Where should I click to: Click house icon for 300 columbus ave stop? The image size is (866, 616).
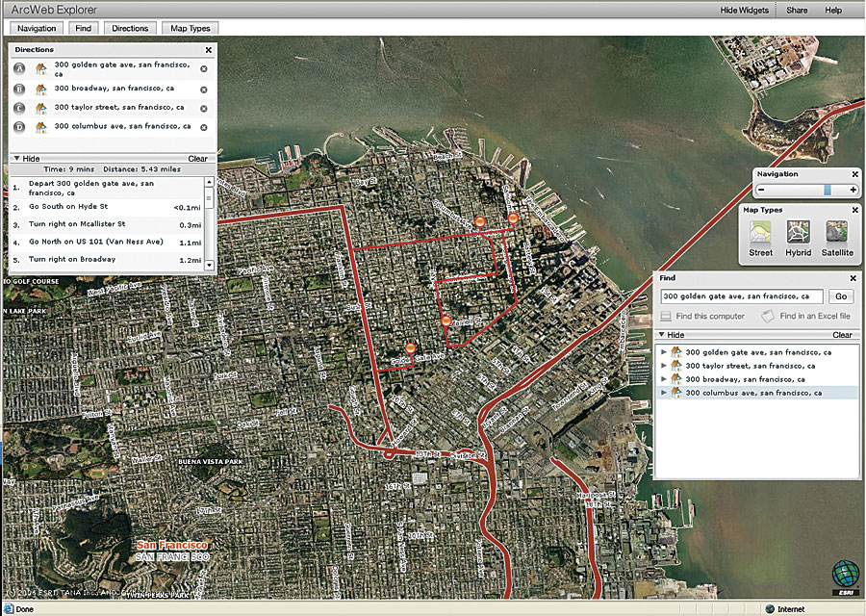(40, 127)
